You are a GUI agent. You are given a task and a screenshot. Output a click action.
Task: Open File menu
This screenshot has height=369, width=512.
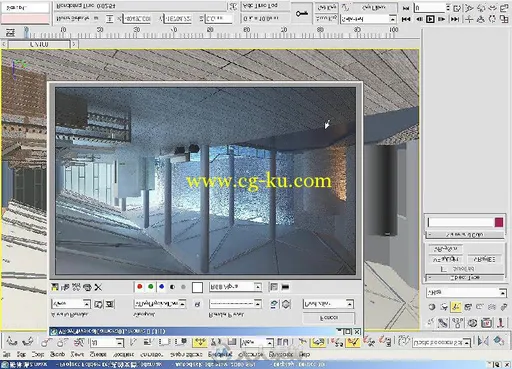(7, 354)
